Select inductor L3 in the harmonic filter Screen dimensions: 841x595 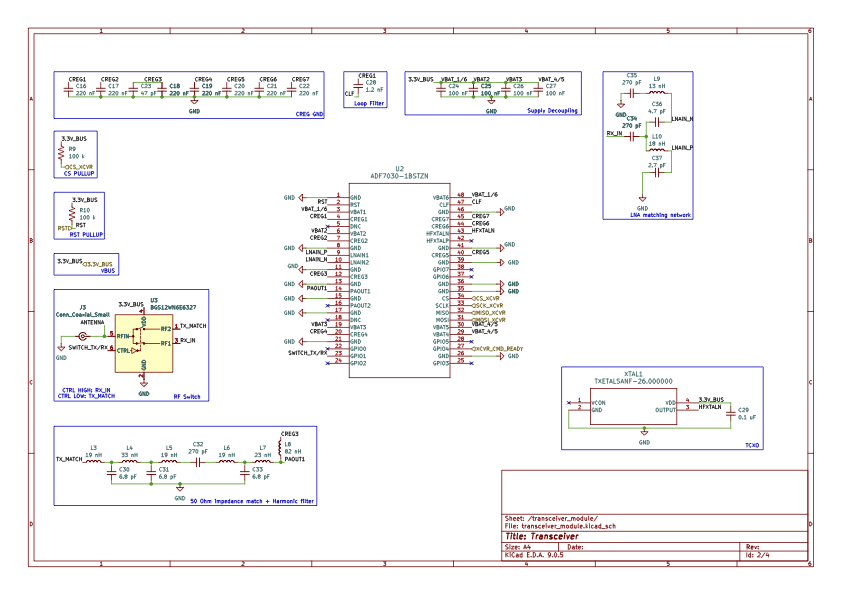click(92, 458)
